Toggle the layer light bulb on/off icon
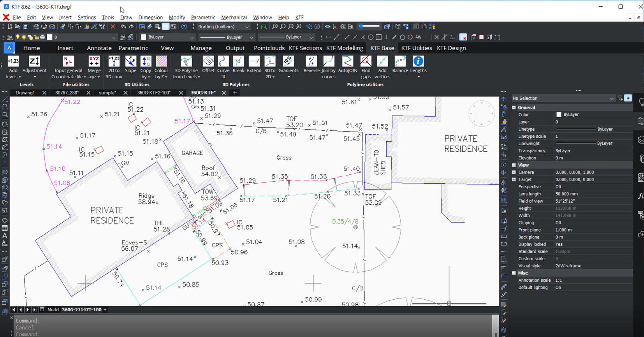The height and width of the screenshot is (337, 644). pos(18,37)
